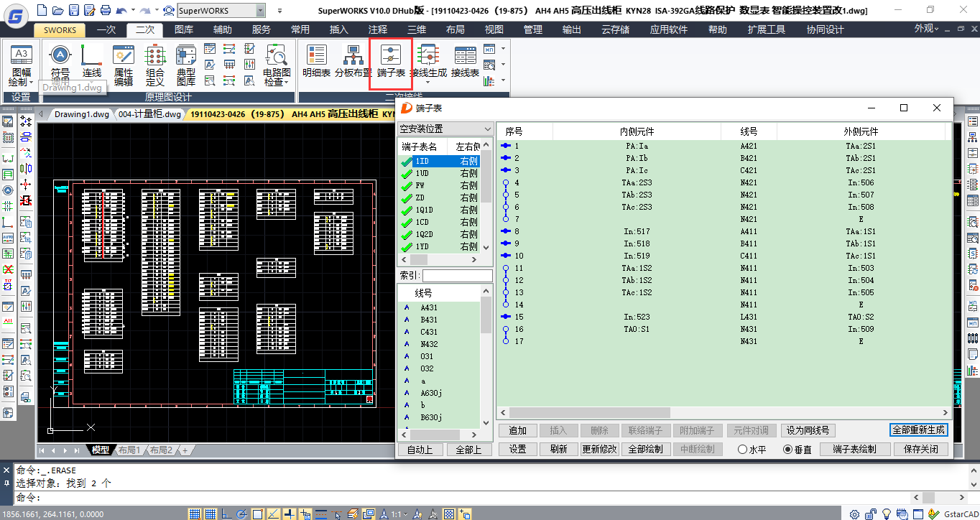This screenshot has height=520, width=980.
Task: Select row 8 in terminal table
Action: click(x=724, y=231)
